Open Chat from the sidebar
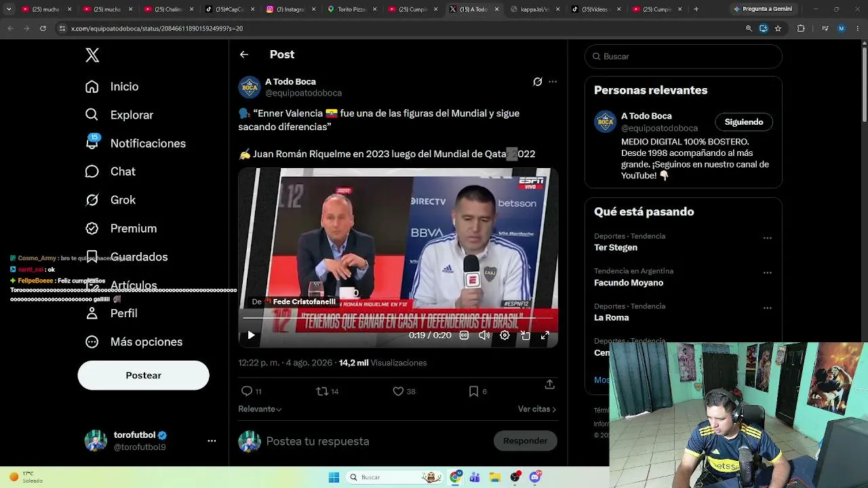Viewport: 868px width, 488px height. [x=110, y=171]
